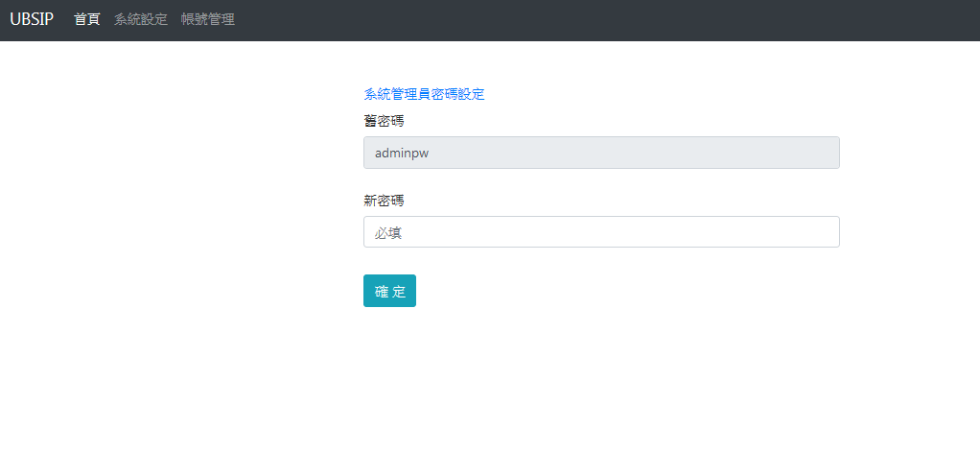Select 系統設定 in the top navbar
The height and width of the screenshot is (475, 980).
pos(140,19)
